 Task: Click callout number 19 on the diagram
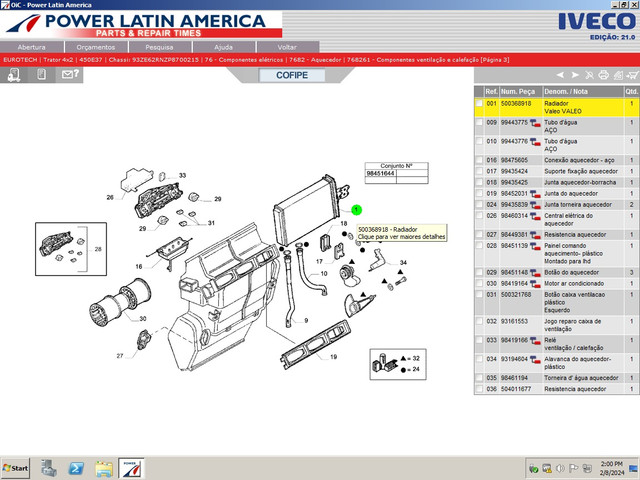333,357
